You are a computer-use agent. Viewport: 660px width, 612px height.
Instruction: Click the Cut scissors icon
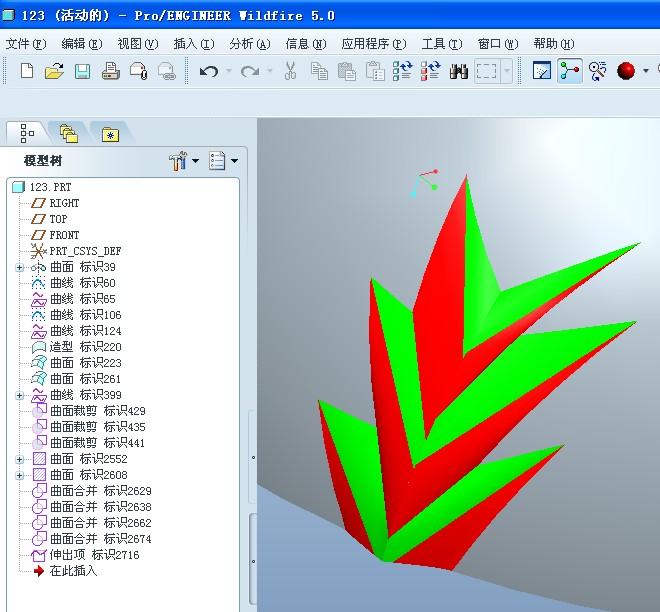click(290, 71)
